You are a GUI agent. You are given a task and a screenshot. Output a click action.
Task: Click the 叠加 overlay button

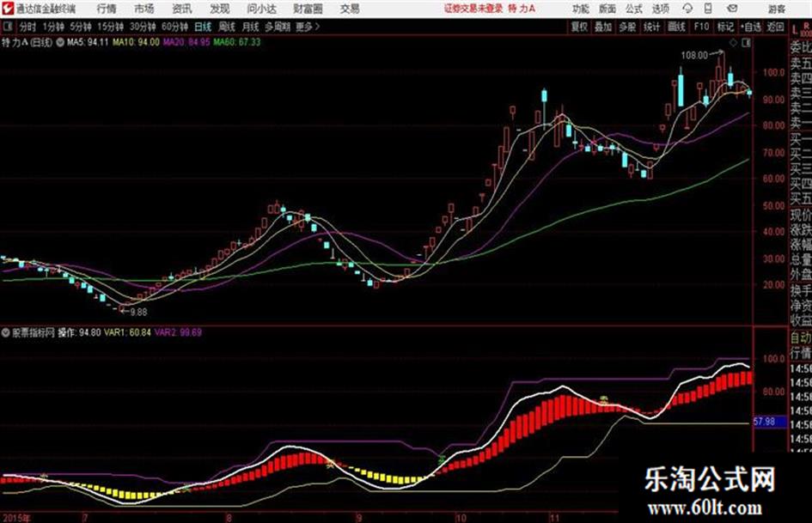603,27
